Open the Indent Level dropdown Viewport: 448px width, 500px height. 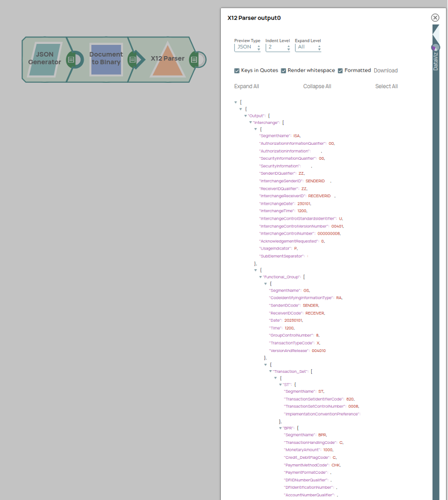pos(277,47)
